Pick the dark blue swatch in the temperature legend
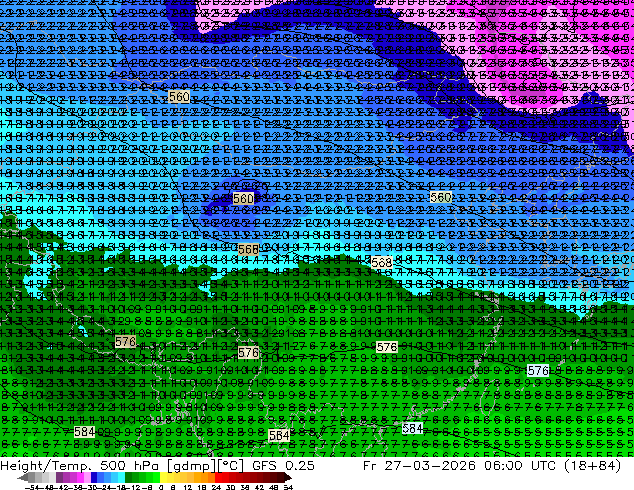The width and height of the screenshot is (634, 490). [x=94, y=478]
